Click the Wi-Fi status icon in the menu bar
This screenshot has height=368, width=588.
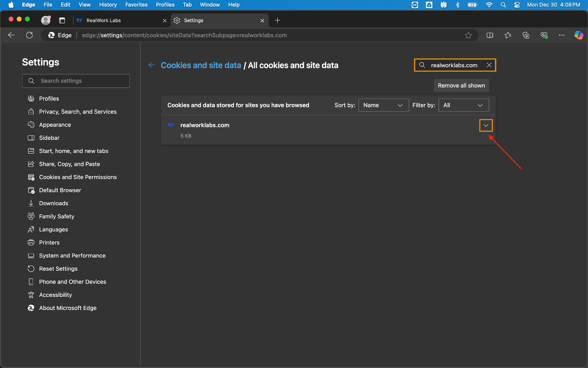(x=489, y=5)
